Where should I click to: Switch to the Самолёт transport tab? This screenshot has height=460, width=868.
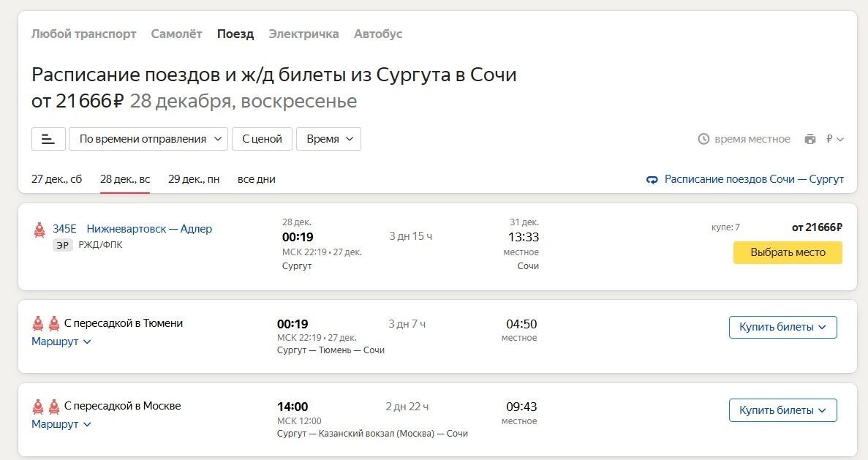coord(176,34)
